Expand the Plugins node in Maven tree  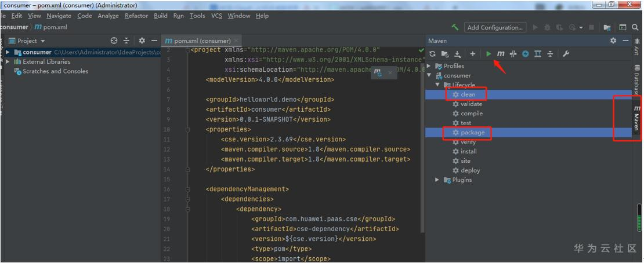pos(437,180)
